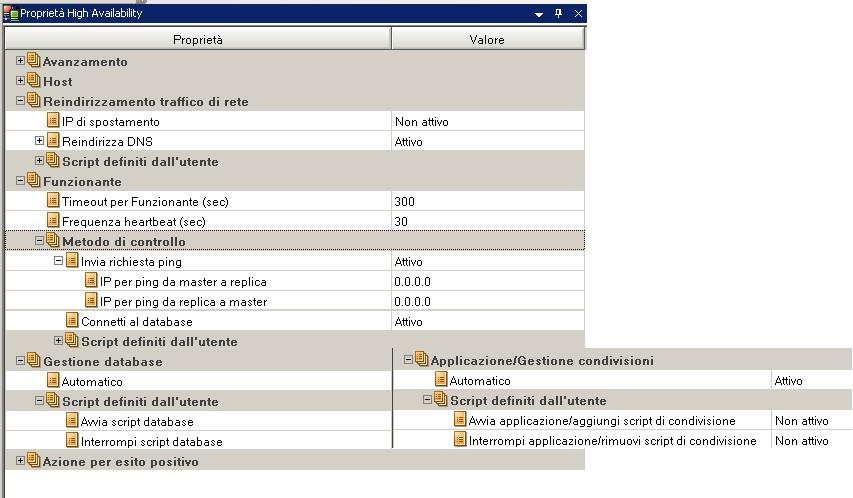Collapse the Gestione database group
This screenshot has height=498, width=853.
20,361
